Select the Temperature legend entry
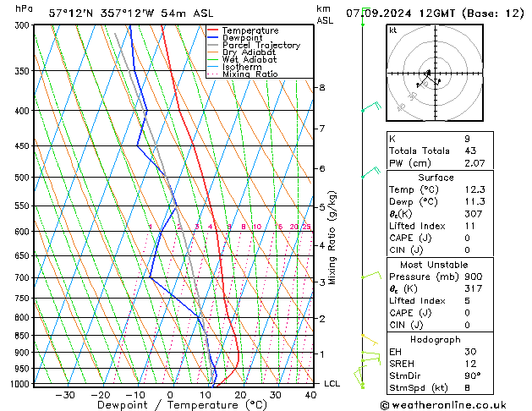The width and height of the screenshot is (532, 411). (x=251, y=30)
